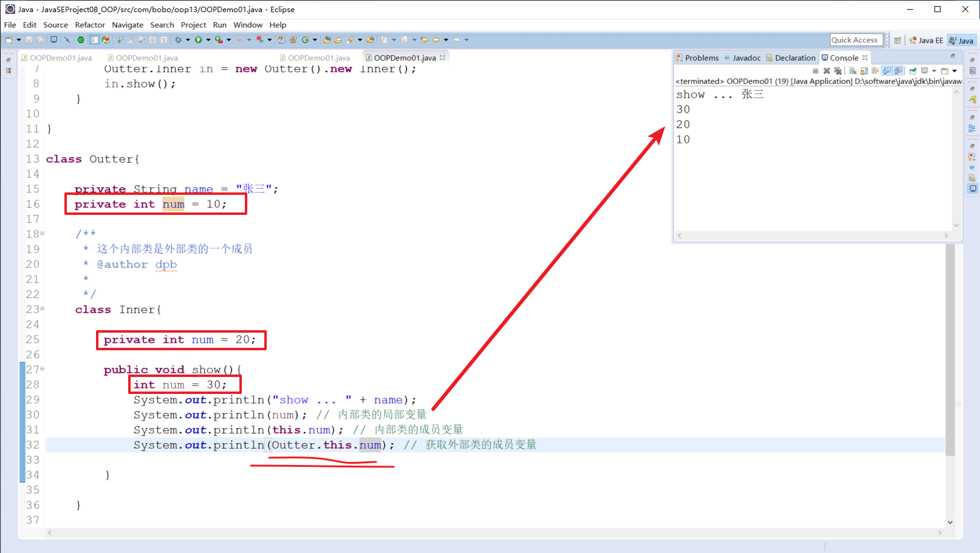Image resolution: width=980 pixels, height=553 pixels.
Task: Open the Back history dropdown arrow
Action: coord(446,39)
